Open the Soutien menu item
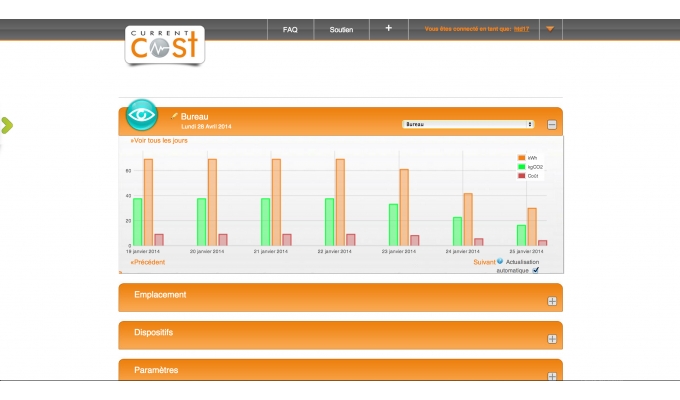 341,29
